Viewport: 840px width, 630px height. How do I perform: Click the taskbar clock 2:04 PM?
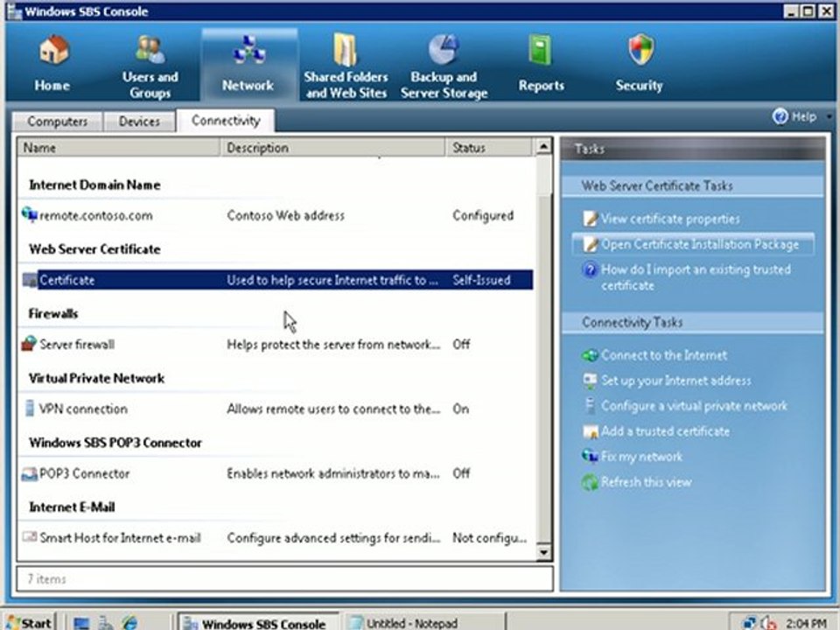coord(805,623)
